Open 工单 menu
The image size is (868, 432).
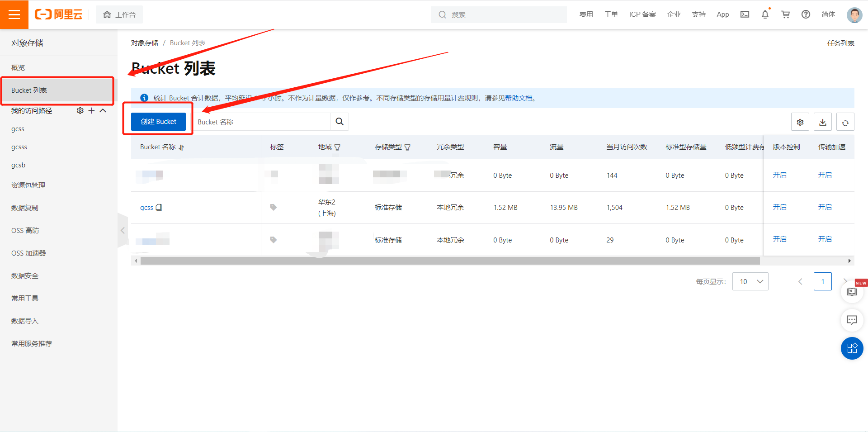(611, 14)
